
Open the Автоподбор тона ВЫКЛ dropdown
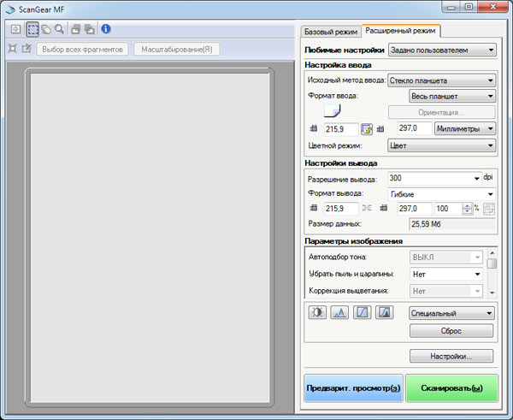coord(446,257)
